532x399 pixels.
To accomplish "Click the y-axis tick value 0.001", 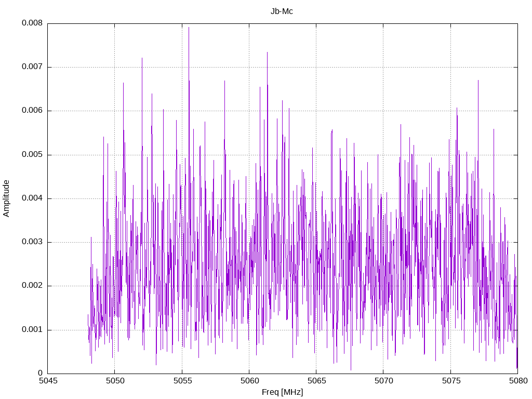I will click(32, 329).
